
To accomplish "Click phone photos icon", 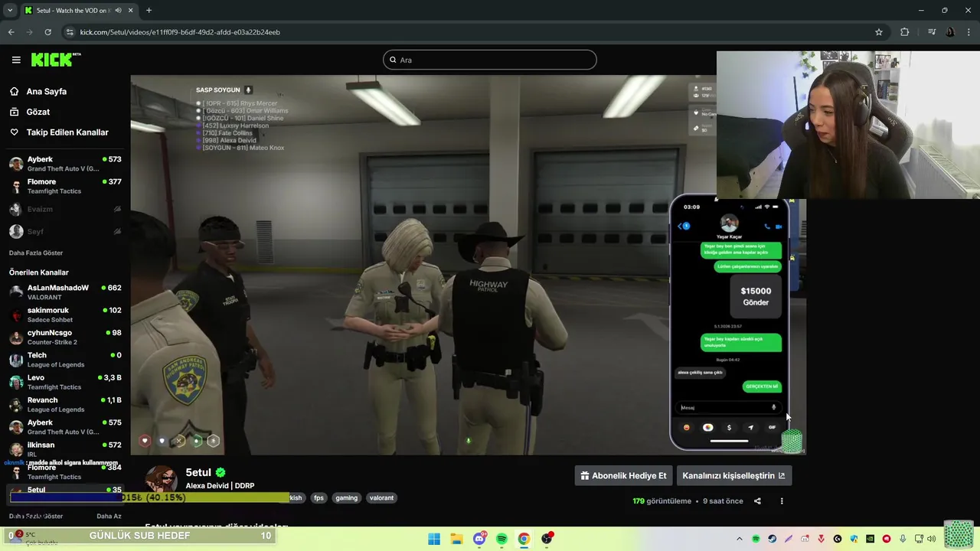I will click(707, 428).
